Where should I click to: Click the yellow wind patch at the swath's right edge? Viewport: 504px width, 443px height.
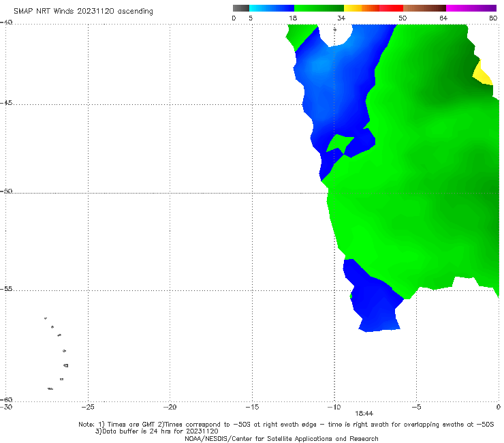tap(483, 74)
